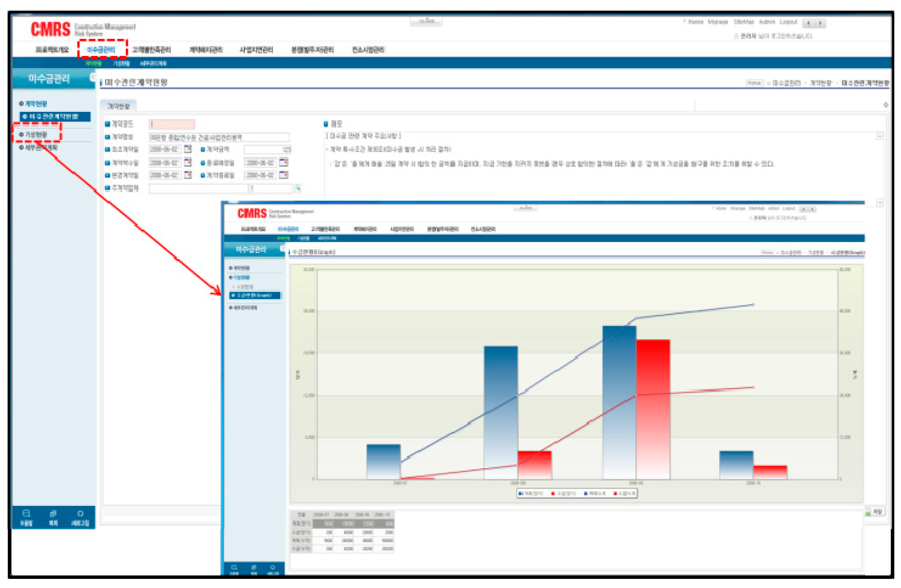Select the 계약현황 tab
This screenshot has height=588, width=901.
[119, 106]
